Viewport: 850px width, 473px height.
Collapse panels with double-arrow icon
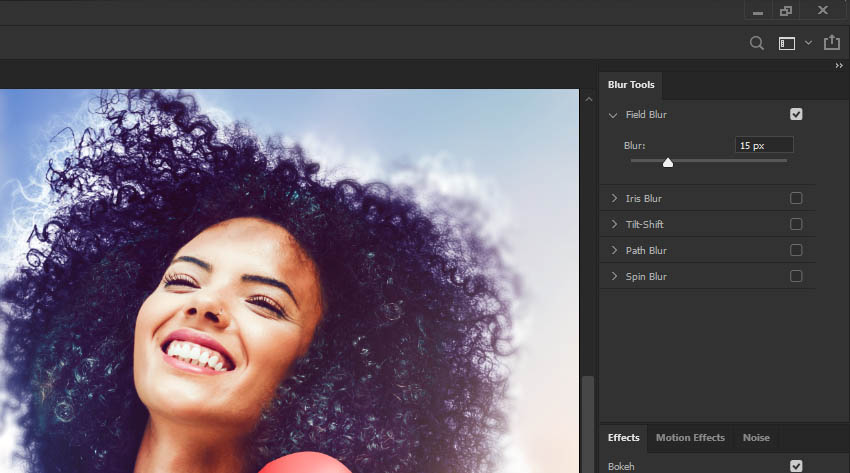(839, 66)
